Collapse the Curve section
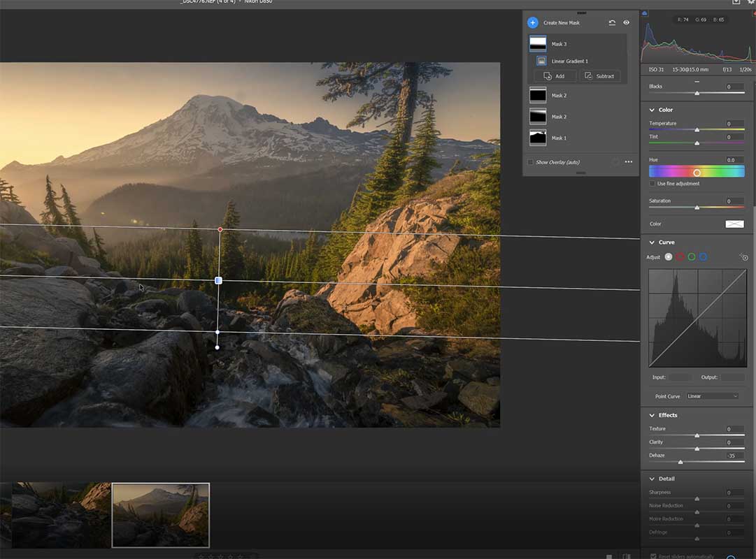This screenshot has height=559, width=756. (x=652, y=242)
